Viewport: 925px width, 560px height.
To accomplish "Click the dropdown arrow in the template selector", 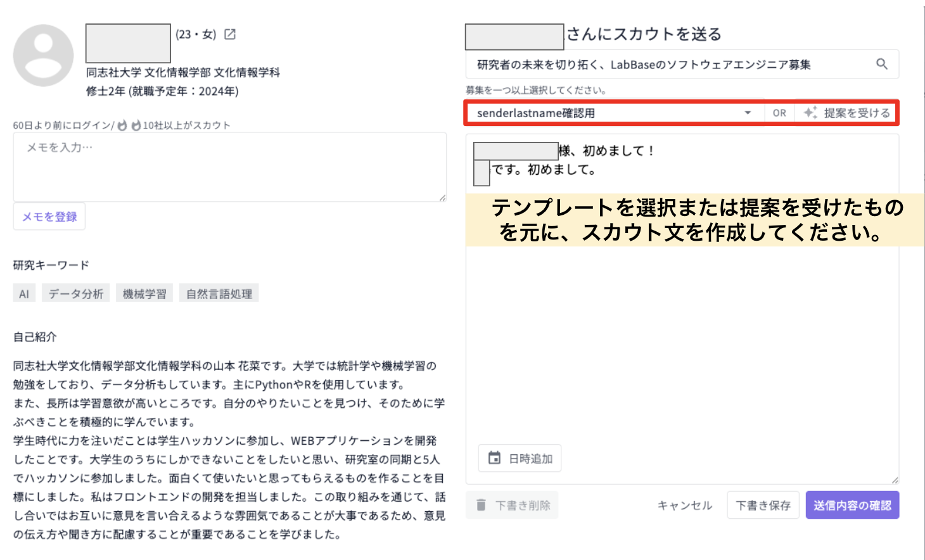I will (x=748, y=112).
